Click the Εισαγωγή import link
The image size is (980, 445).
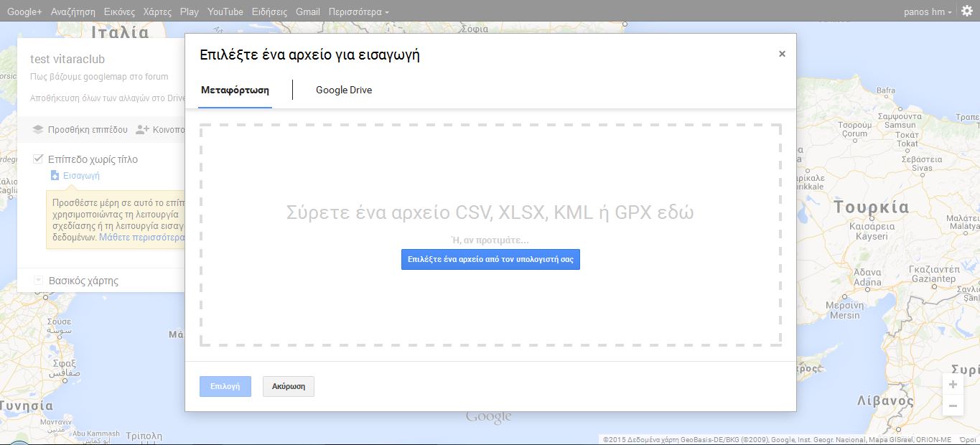pos(81,176)
